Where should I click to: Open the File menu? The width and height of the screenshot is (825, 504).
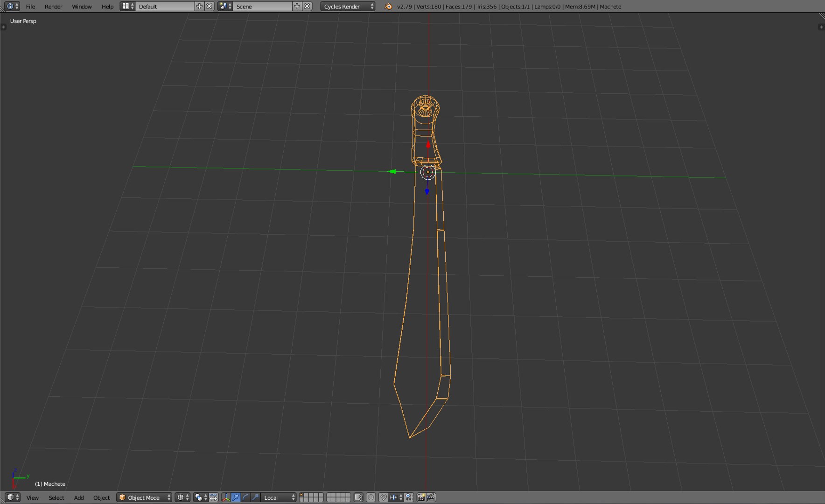30,7
